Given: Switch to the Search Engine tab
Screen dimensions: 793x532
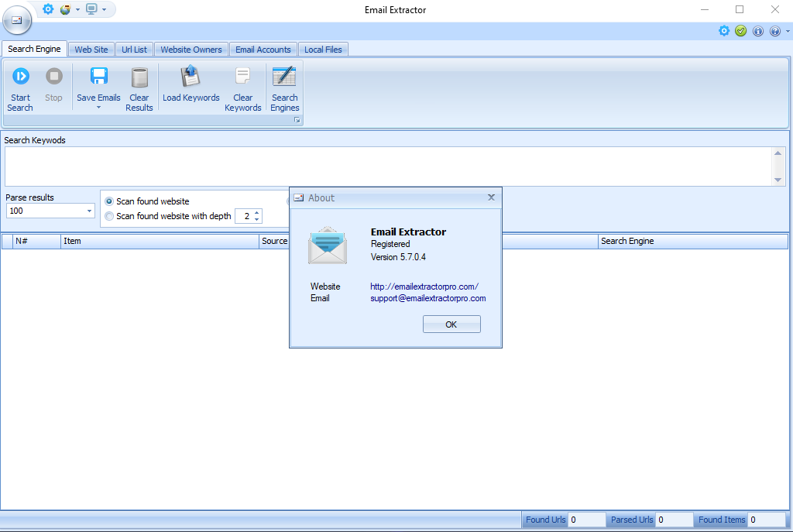Looking at the screenshot, I should (34, 49).
